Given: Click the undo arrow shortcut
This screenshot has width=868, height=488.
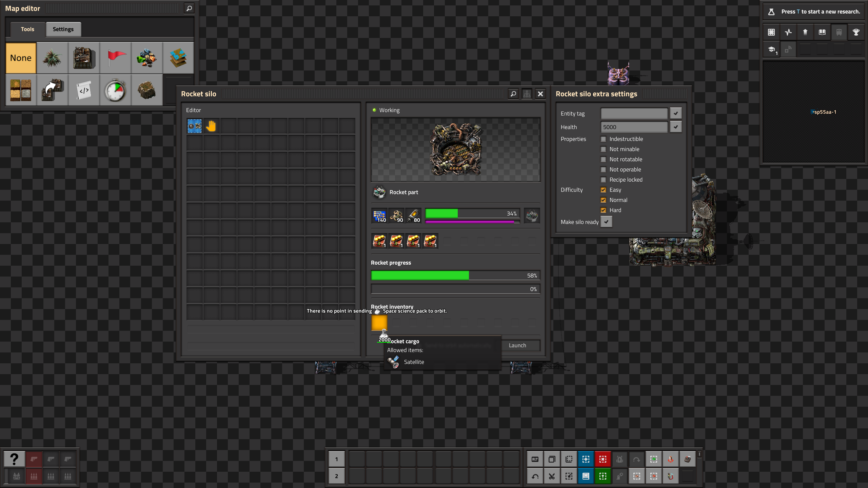Looking at the screenshot, I should point(535,476).
